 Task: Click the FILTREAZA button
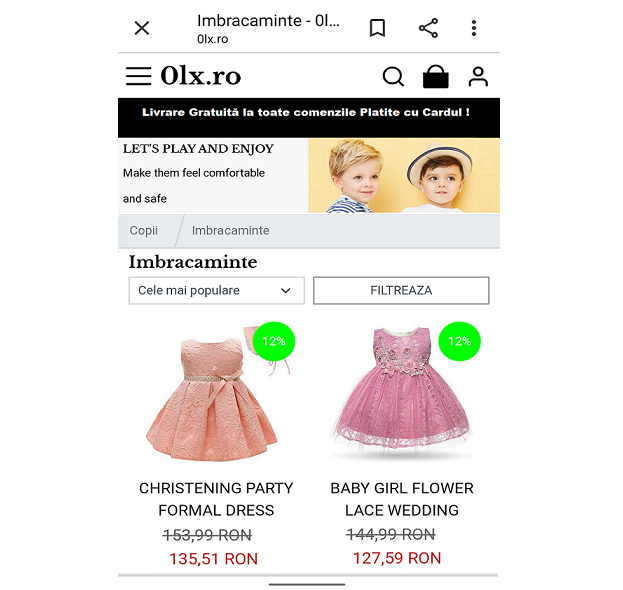(401, 290)
